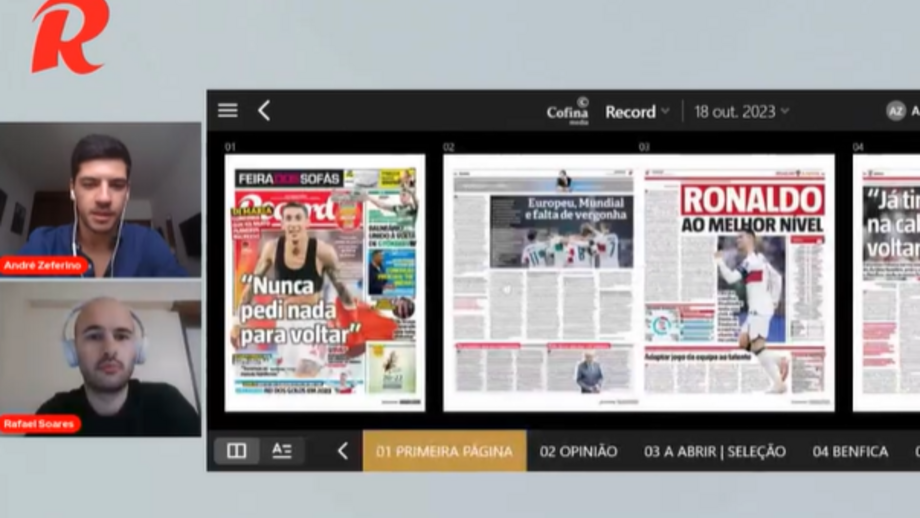This screenshot has width=920, height=518.
Task: Go back using the top arrow
Action: click(x=264, y=110)
